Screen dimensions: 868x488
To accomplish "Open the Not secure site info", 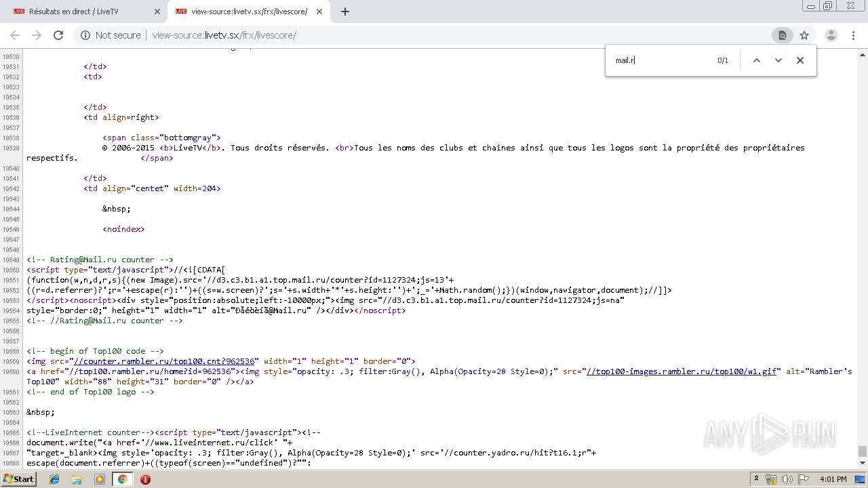I will (111, 35).
